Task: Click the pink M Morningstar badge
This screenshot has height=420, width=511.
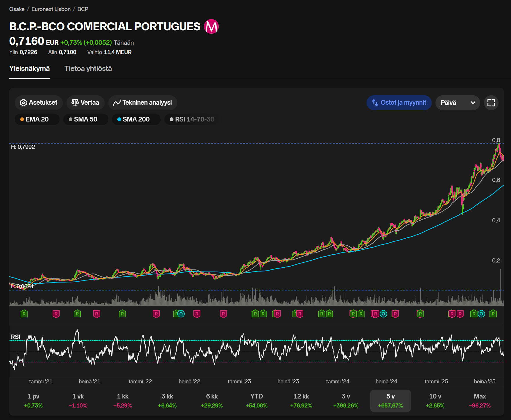Action: coord(211,26)
